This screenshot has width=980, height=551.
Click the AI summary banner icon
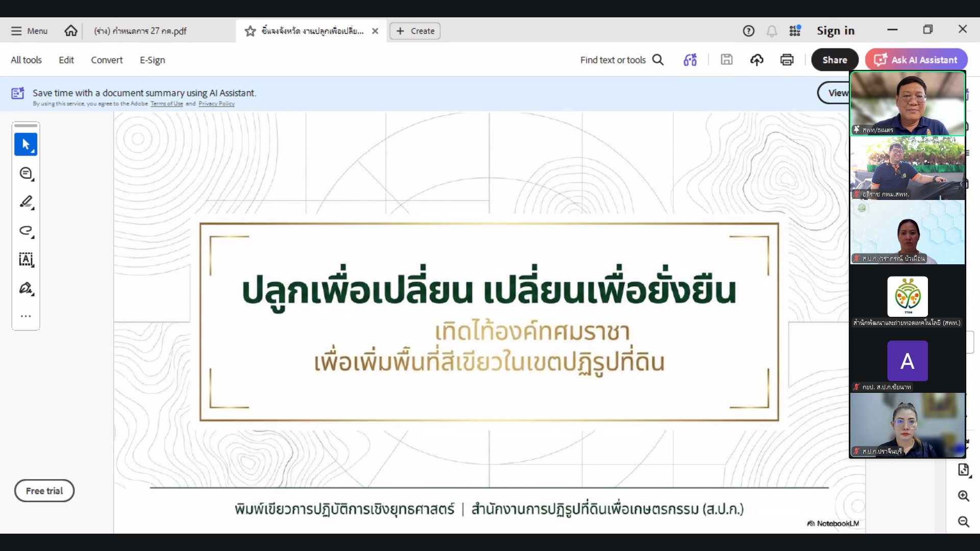pyautogui.click(x=18, y=93)
